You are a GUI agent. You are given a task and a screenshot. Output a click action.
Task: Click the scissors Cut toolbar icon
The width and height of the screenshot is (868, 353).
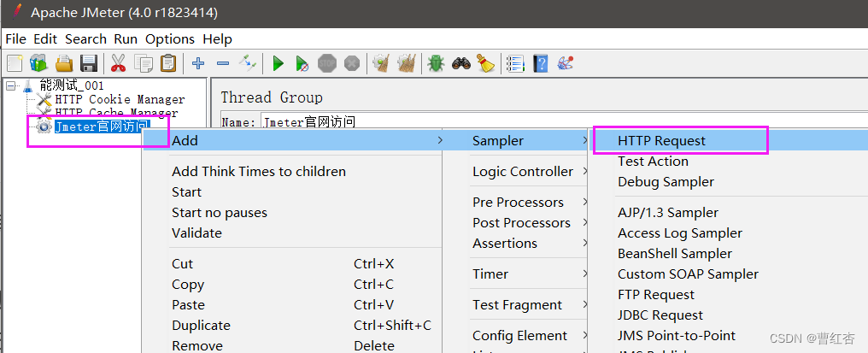pos(118,63)
